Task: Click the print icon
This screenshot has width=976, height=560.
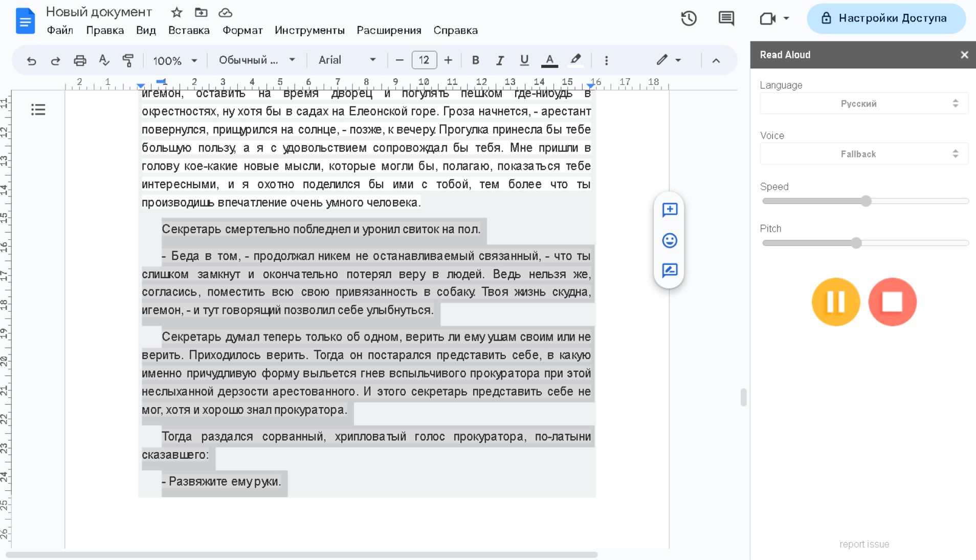Action: (80, 60)
